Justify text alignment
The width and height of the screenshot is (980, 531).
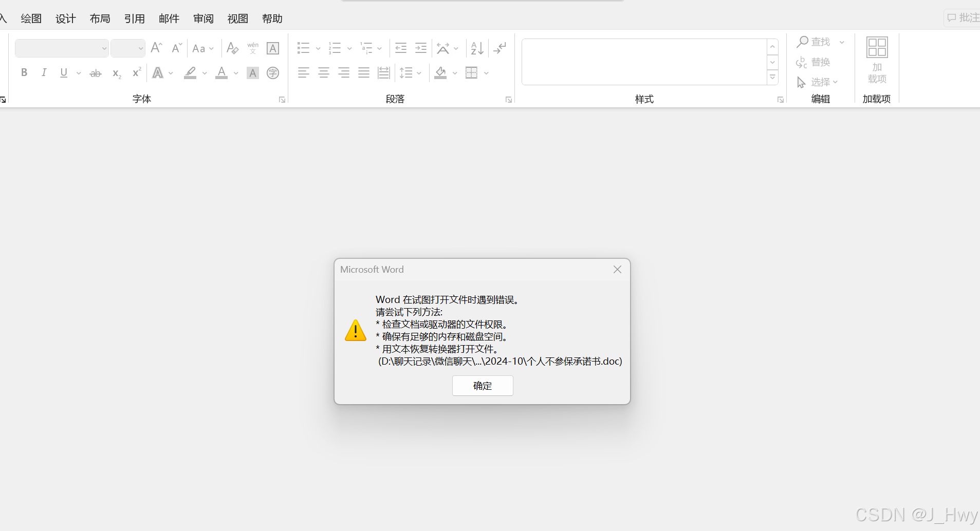364,73
